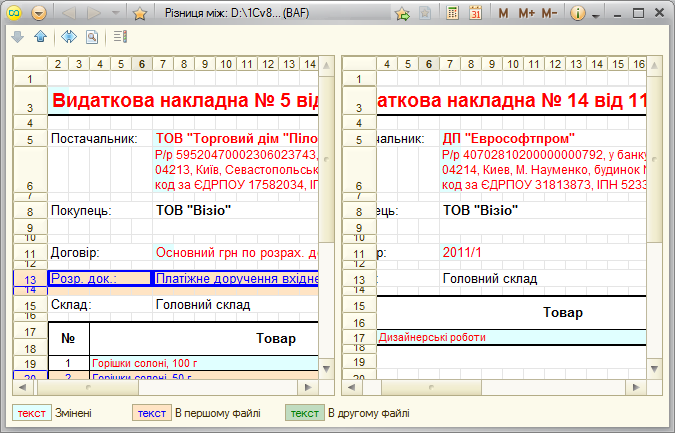Click the synchronize panes icon
The image size is (675, 433).
(x=69, y=37)
